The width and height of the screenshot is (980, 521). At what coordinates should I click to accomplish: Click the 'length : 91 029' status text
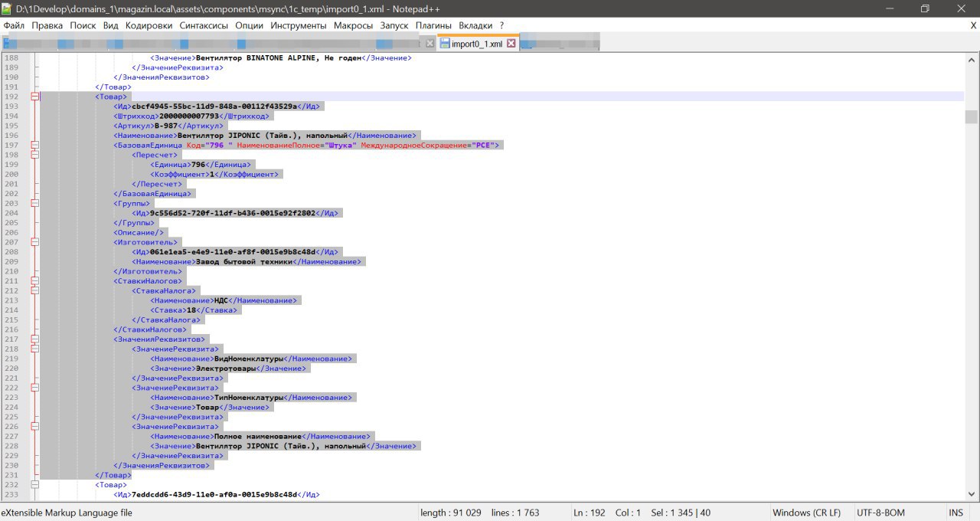pos(451,513)
